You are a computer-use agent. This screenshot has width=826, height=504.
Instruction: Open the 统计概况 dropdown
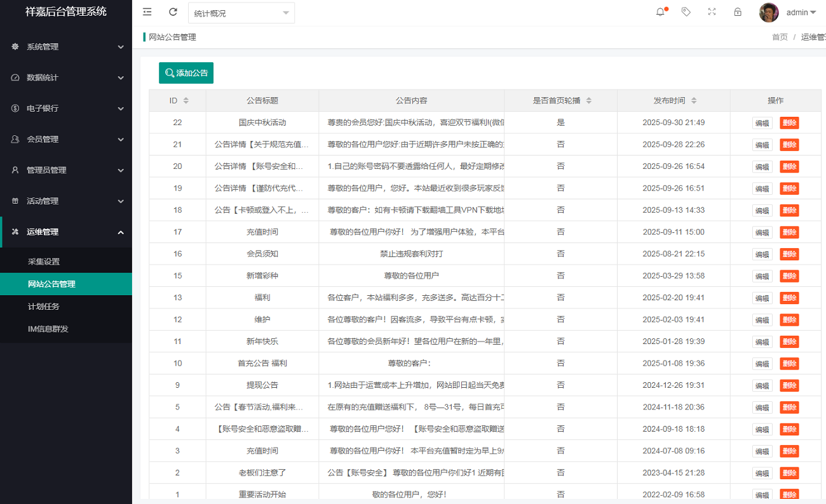(x=241, y=13)
